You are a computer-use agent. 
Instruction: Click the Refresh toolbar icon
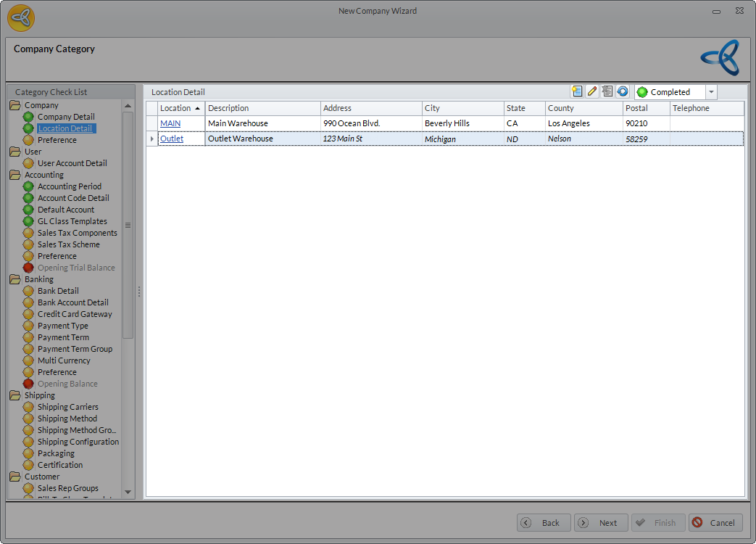623,91
